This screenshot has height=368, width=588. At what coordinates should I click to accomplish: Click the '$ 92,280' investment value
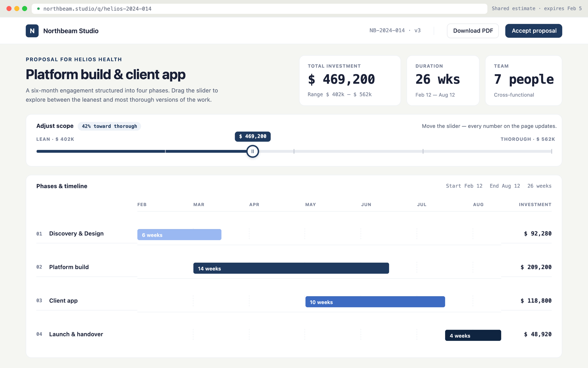(538, 233)
